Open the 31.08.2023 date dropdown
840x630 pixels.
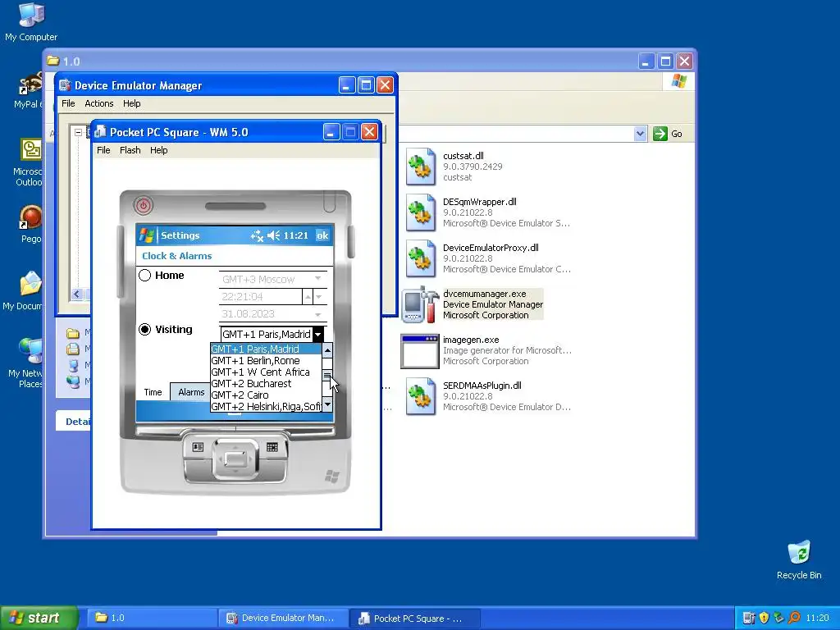[317, 314]
